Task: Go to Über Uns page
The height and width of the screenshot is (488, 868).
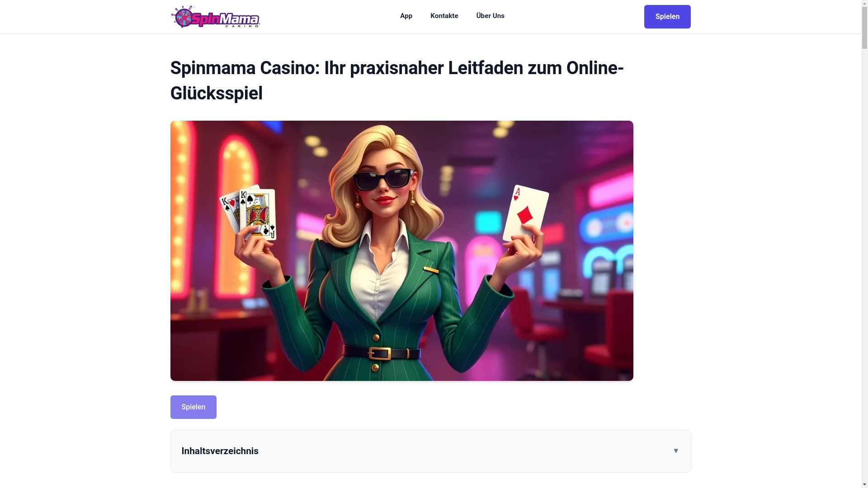Action: [x=490, y=16]
